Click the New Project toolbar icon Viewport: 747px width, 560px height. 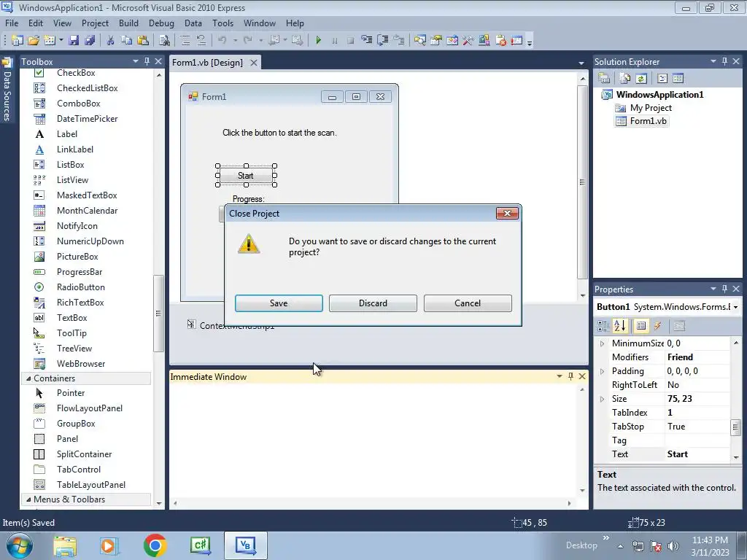point(18,41)
